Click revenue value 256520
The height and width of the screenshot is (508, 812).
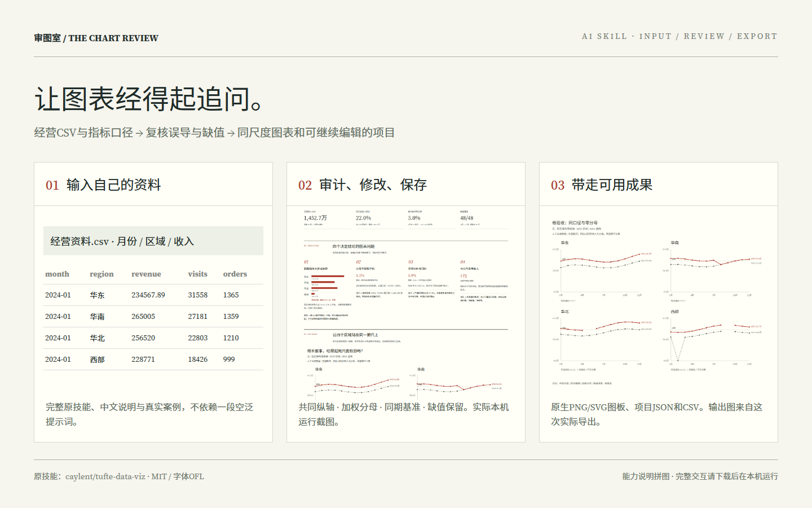[x=143, y=338]
